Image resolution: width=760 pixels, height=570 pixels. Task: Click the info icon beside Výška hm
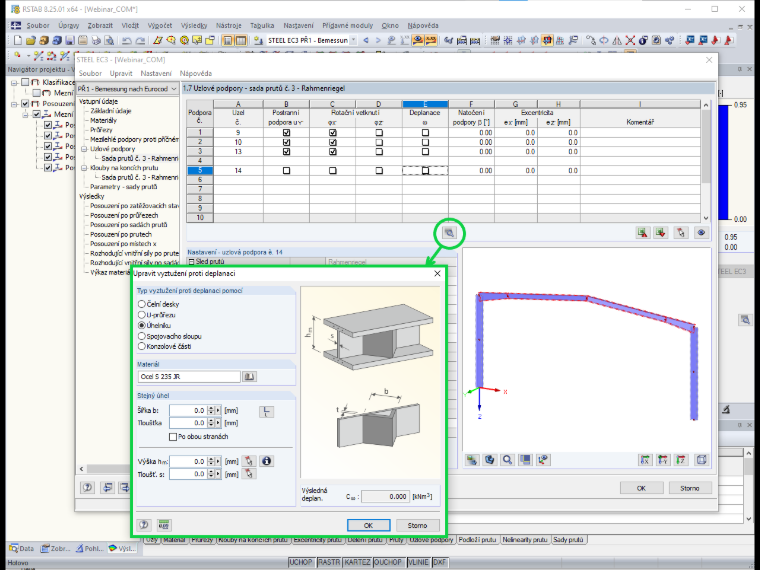pyautogui.click(x=266, y=461)
